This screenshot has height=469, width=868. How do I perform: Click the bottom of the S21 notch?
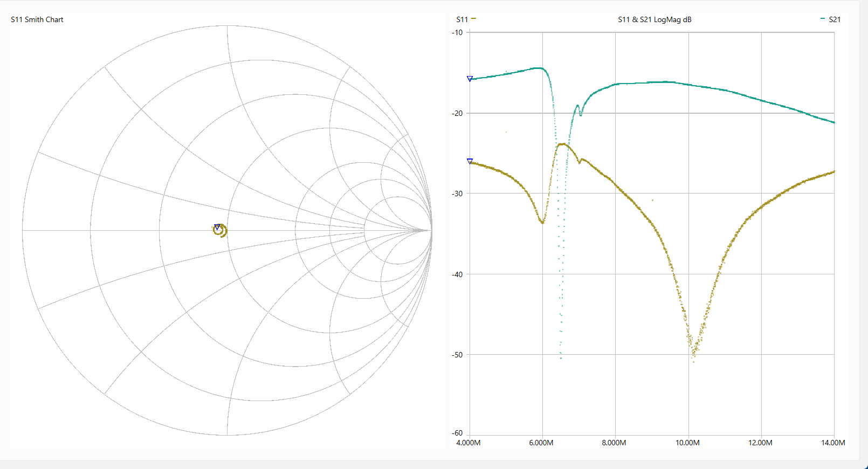[561, 357]
